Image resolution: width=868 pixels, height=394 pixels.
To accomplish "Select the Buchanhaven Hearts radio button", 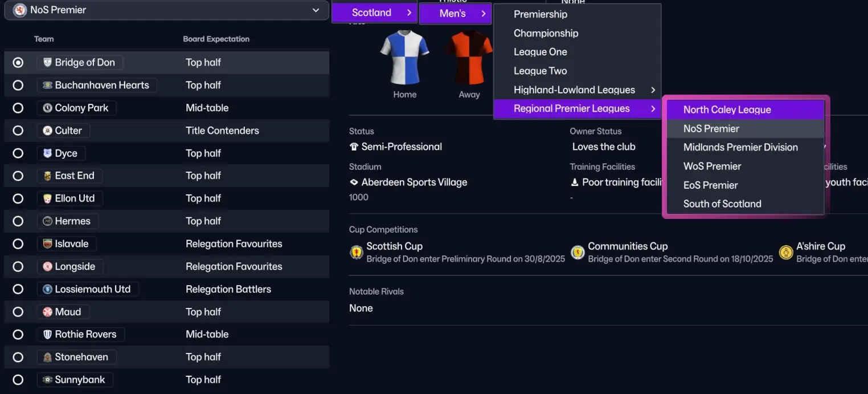I will coord(18,85).
